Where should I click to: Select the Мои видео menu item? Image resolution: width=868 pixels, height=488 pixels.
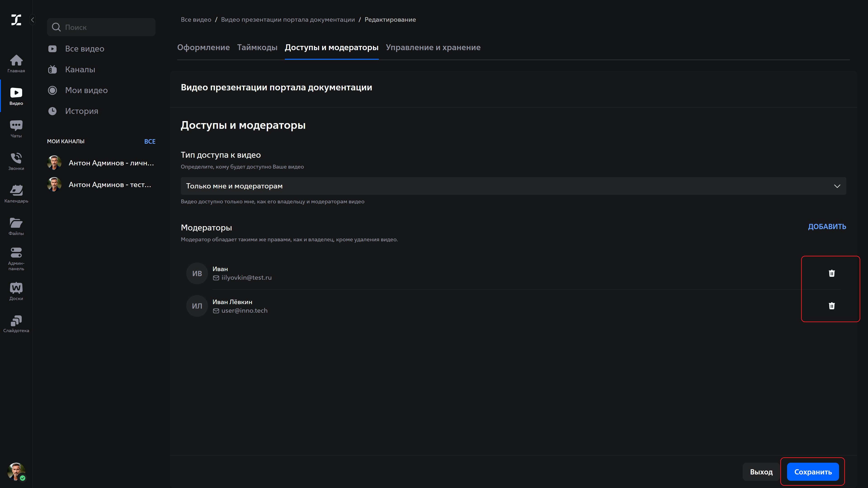pyautogui.click(x=86, y=90)
